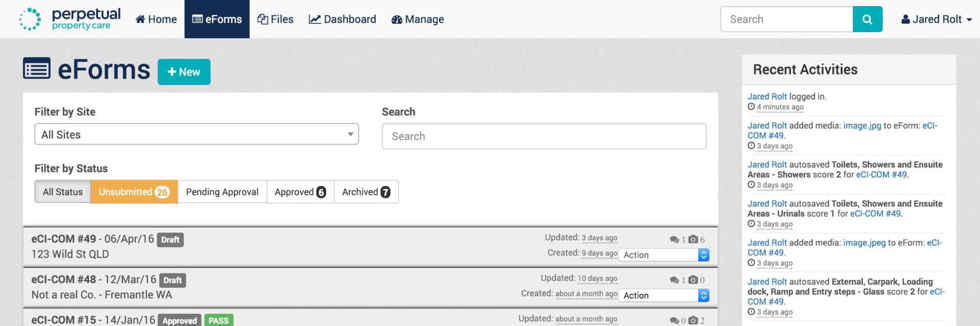Click the Recent Activities heading
980x326 pixels.
coord(805,69)
